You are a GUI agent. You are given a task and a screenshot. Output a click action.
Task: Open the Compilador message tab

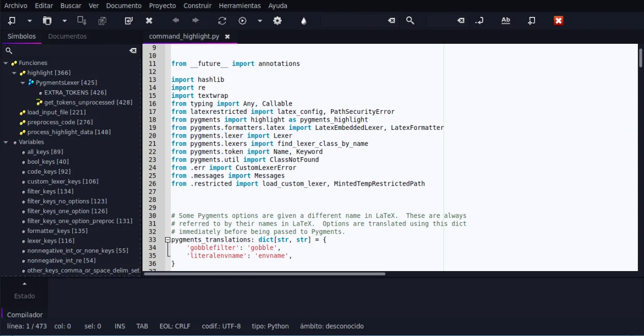(x=25, y=314)
